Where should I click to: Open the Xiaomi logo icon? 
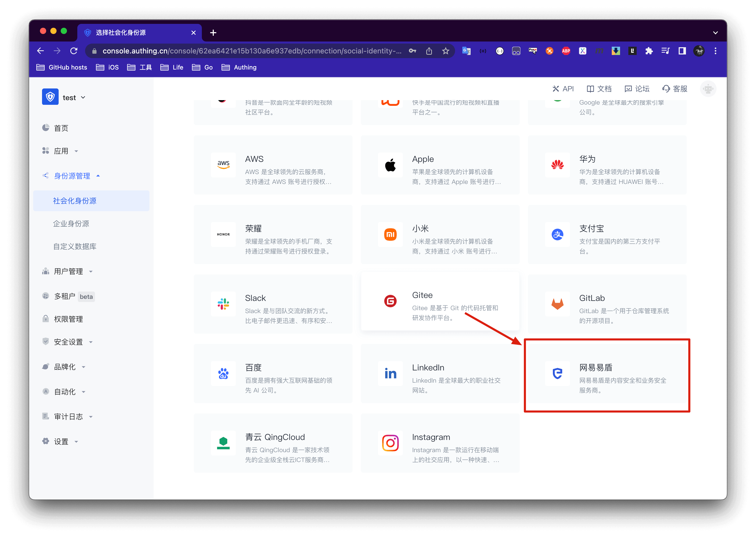(x=390, y=234)
